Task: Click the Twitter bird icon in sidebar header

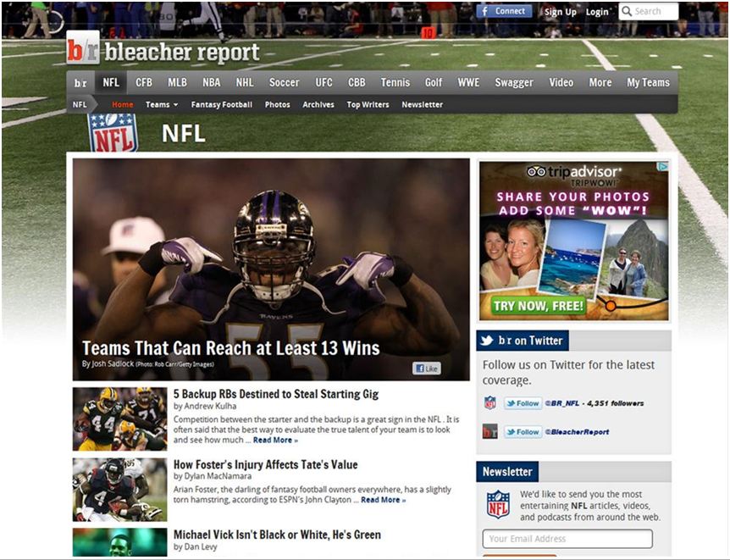Action: [x=487, y=341]
